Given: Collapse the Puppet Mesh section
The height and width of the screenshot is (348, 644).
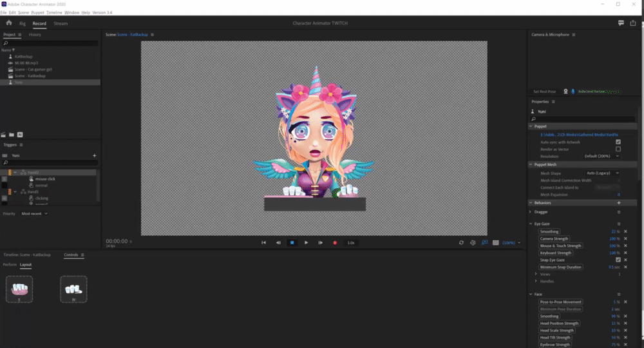Looking at the screenshot, I should (x=531, y=164).
